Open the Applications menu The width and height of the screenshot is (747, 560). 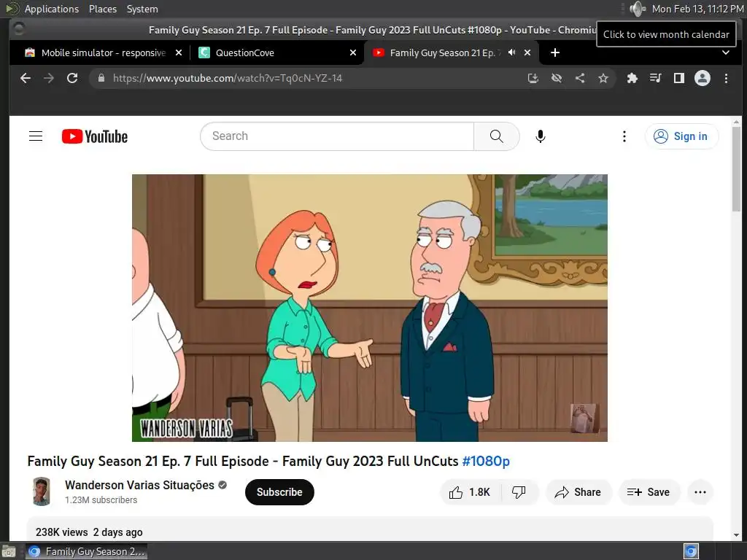tap(52, 9)
